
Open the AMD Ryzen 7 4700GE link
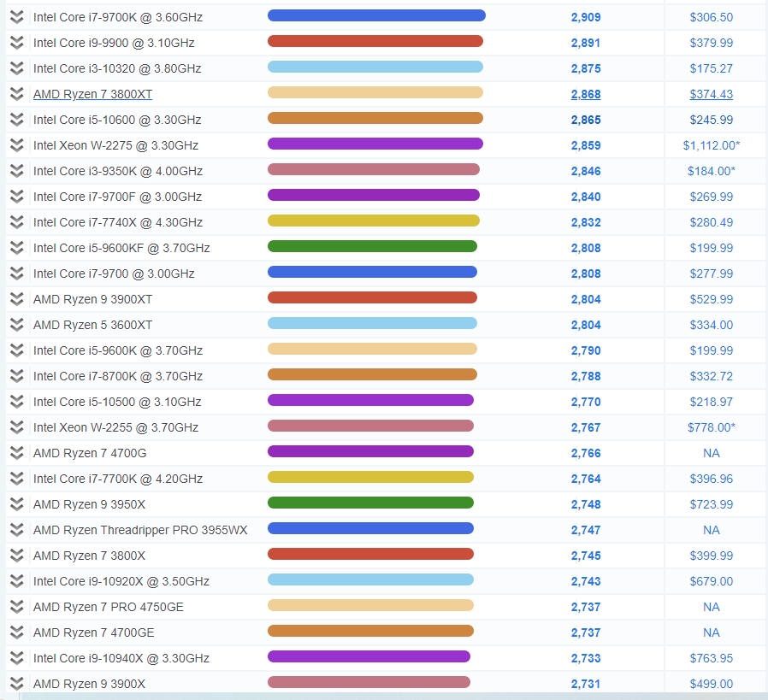click(93, 632)
